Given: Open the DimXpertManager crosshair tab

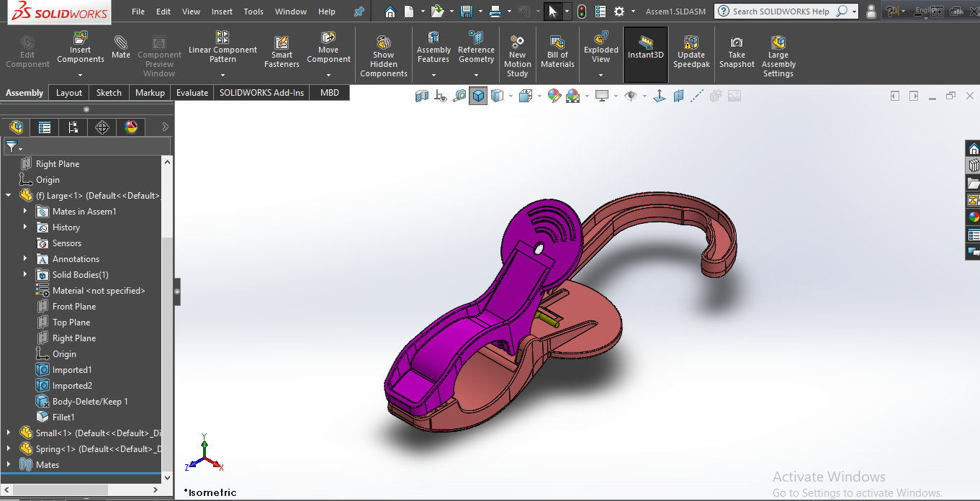Looking at the screenshot, I should click(102, 127).
